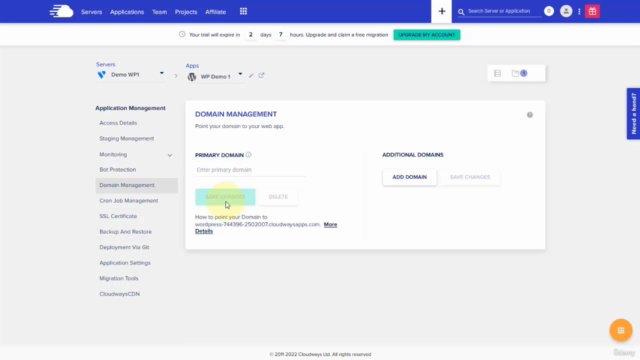
Task: Expand the Monitoring submenu chevron
Action: click(x=170, y=155)
